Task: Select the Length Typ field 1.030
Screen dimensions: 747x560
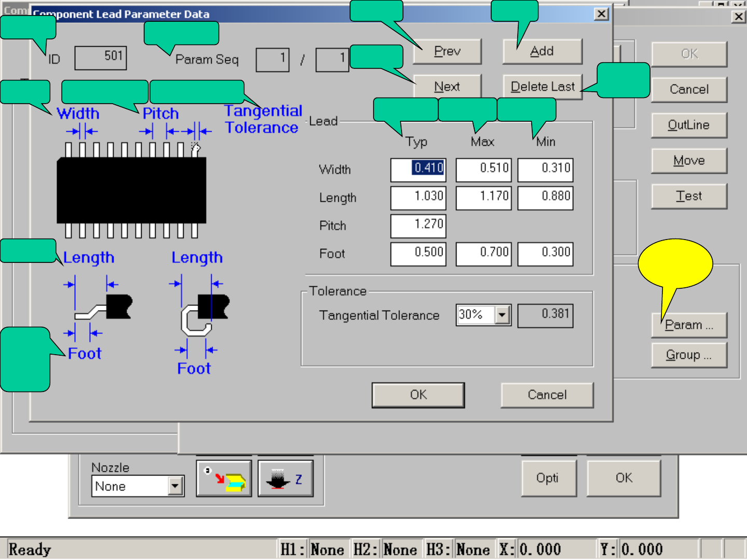Action: coord(418,198)
